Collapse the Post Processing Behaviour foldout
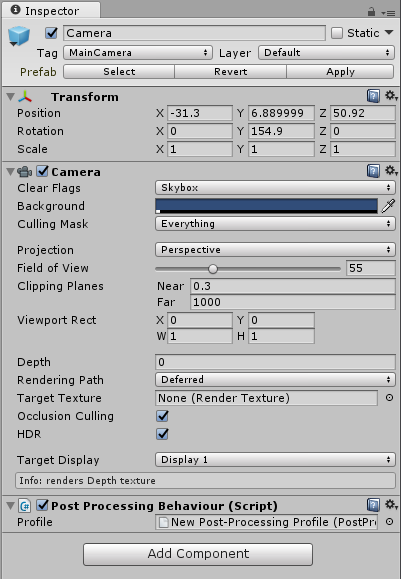This screenshot has width=401, height=579. click(x=11, y=506)
